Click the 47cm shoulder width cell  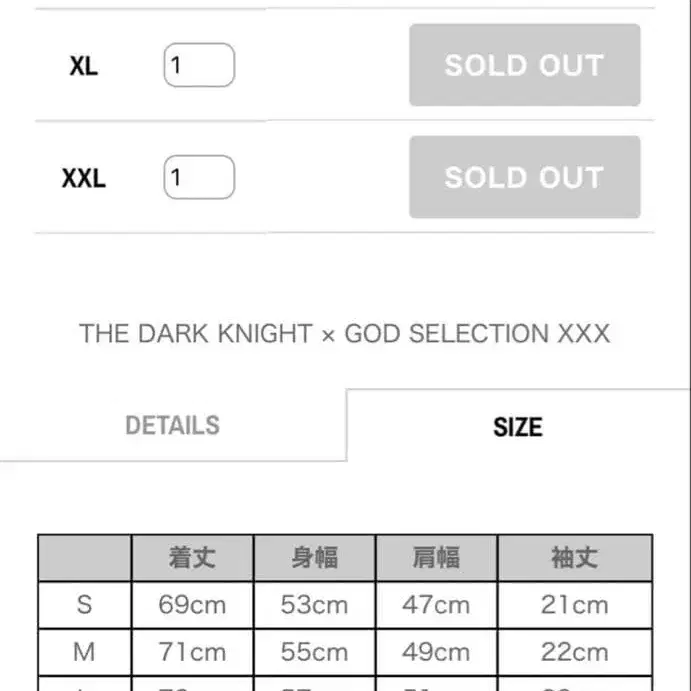436,604
